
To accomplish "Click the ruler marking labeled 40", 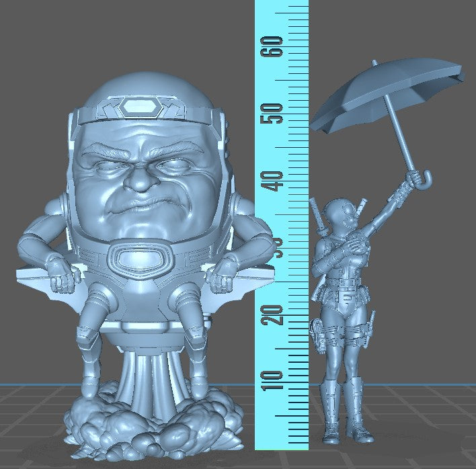I will click(272, 181).
